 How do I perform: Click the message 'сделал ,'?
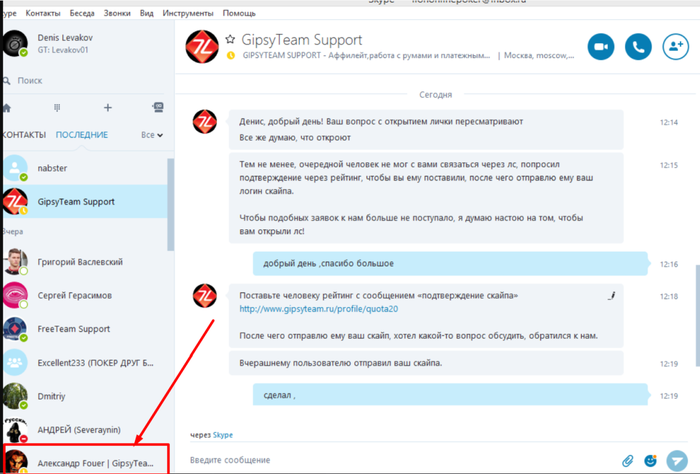(x=450, y=395)
